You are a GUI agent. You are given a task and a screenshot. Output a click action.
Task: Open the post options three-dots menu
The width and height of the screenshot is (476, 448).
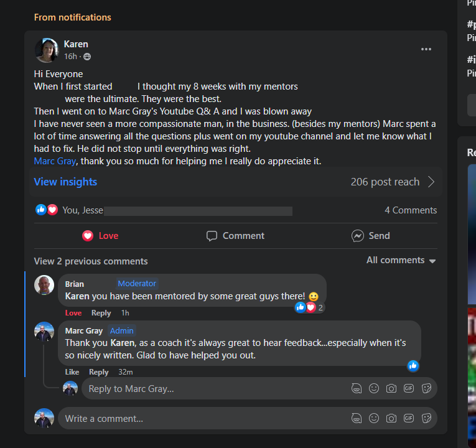(426, 50)
